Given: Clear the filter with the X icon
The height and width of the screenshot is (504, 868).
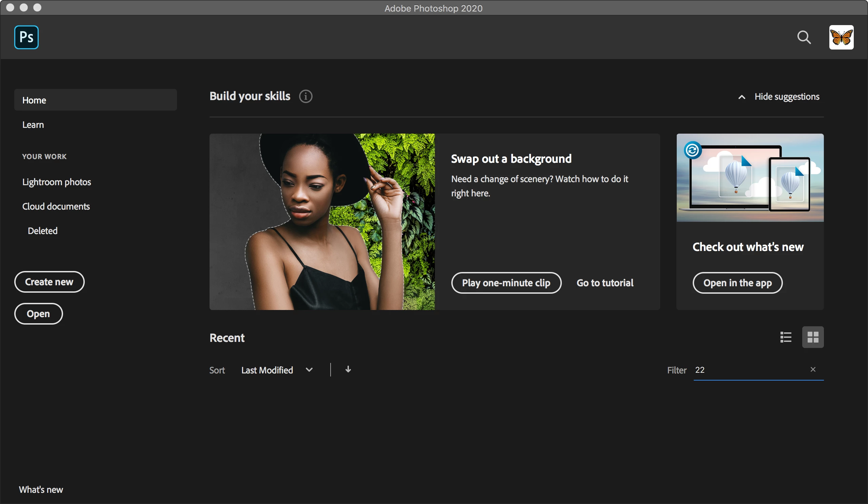Looking at the screenshot, I should coord(813,369).
